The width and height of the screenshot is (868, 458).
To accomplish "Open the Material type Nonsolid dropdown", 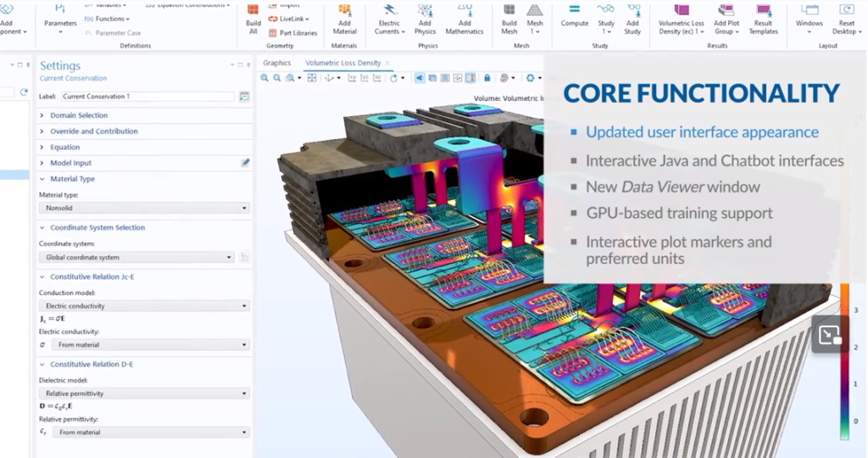I will (144, 208).
